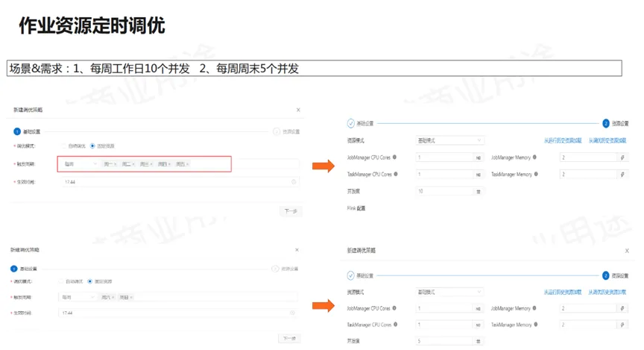The width and height of the screenshot is (644, 350).
Task: Open 每周 period dropdown beside 周六 tag
Action: (78, 297)
